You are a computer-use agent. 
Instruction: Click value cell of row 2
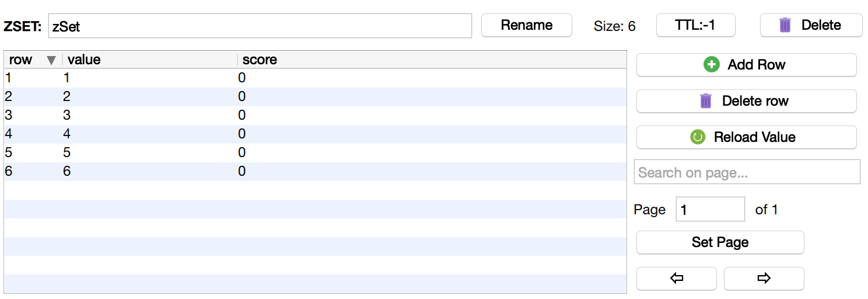[x=66, y=96]
